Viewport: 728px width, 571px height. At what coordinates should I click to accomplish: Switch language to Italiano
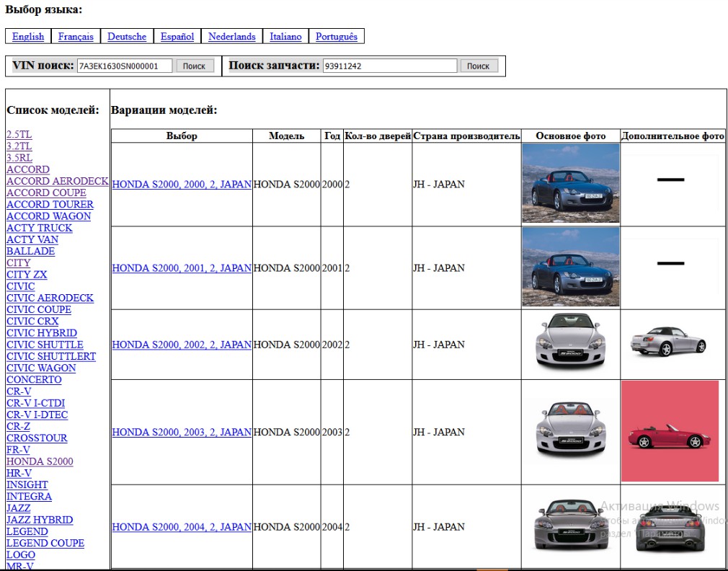coord(285,37)
